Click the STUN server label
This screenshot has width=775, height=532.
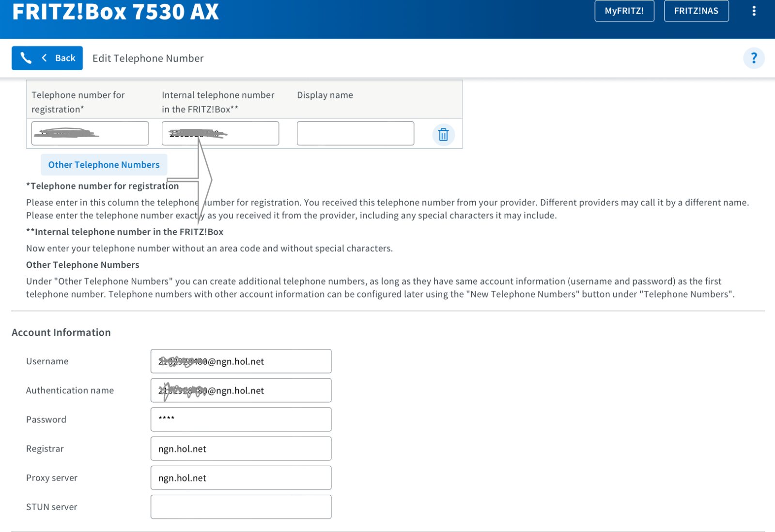point(51,507)
